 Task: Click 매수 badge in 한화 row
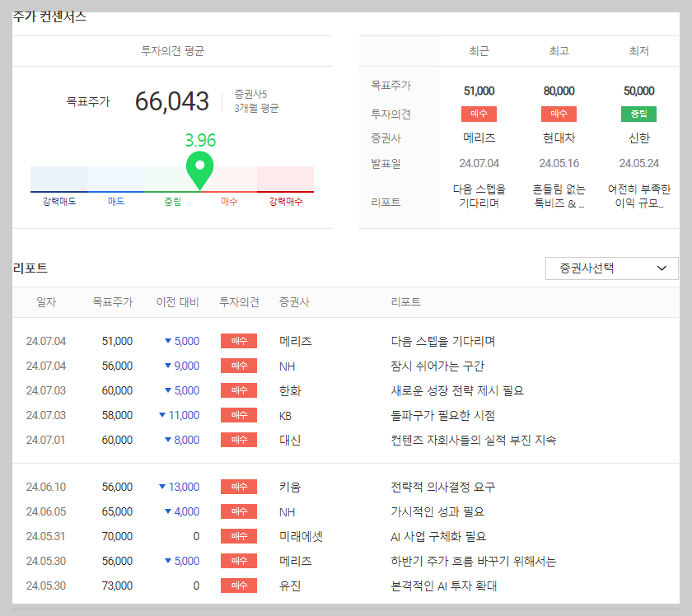pos(239,390)
